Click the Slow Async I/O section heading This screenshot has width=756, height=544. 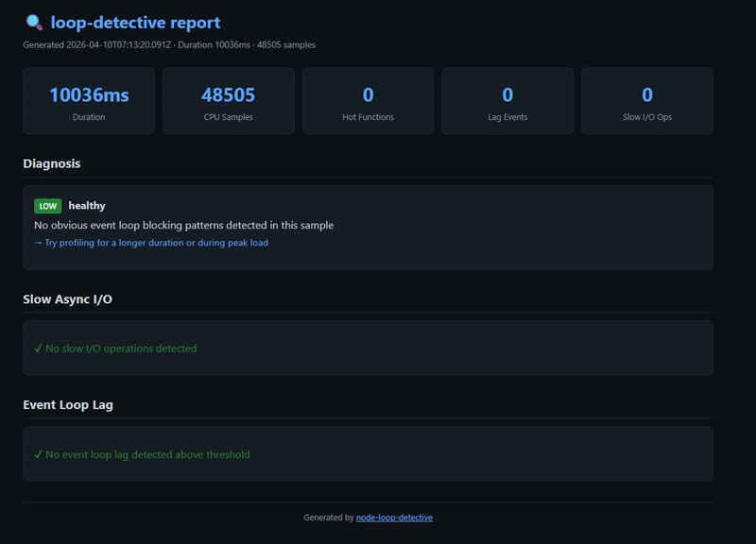67,299
